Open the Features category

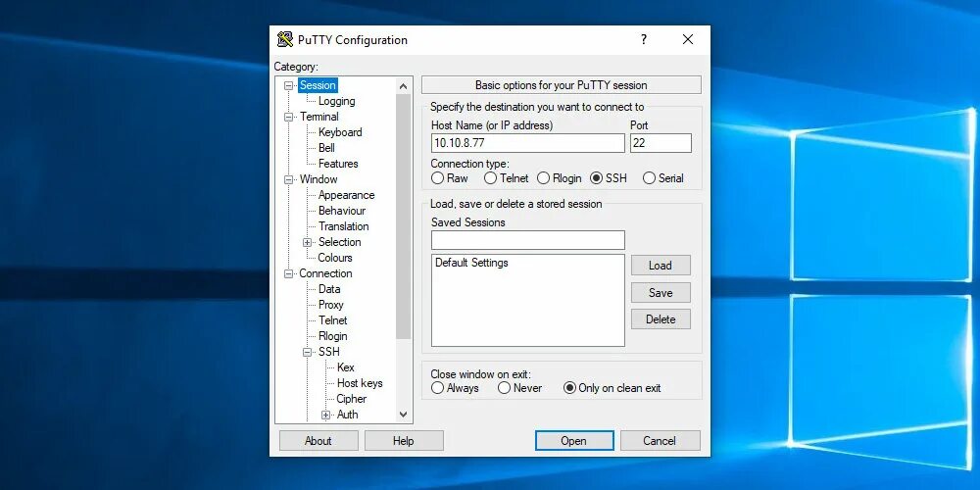pos(338,163)
